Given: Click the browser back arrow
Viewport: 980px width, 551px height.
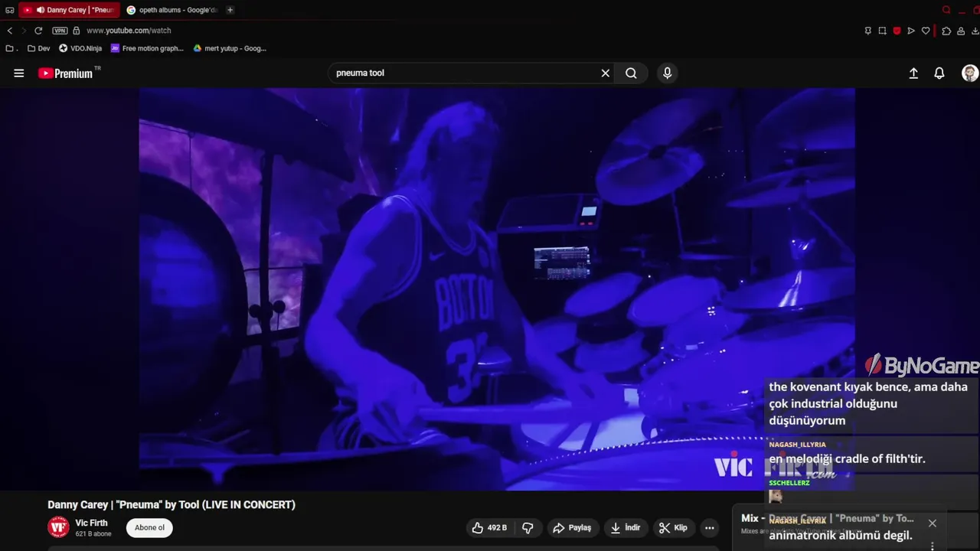Looking at the screenshot, I should (x=9, y=31).
